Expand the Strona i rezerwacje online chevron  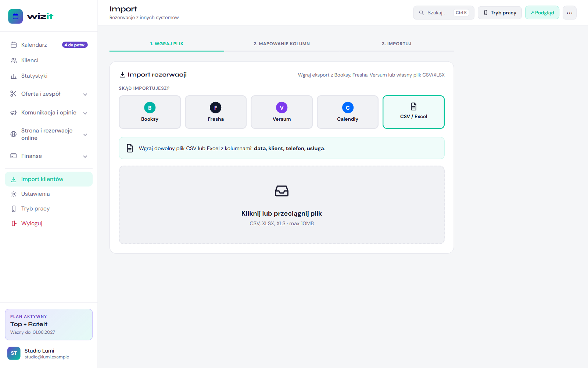pos(85,135)
